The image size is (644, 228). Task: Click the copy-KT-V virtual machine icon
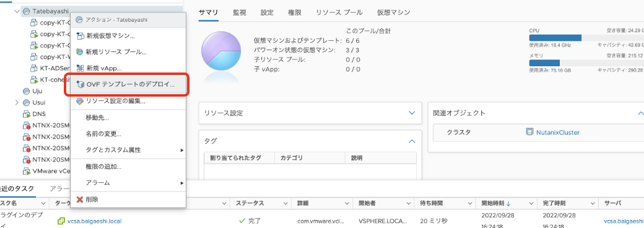(34, 57)
